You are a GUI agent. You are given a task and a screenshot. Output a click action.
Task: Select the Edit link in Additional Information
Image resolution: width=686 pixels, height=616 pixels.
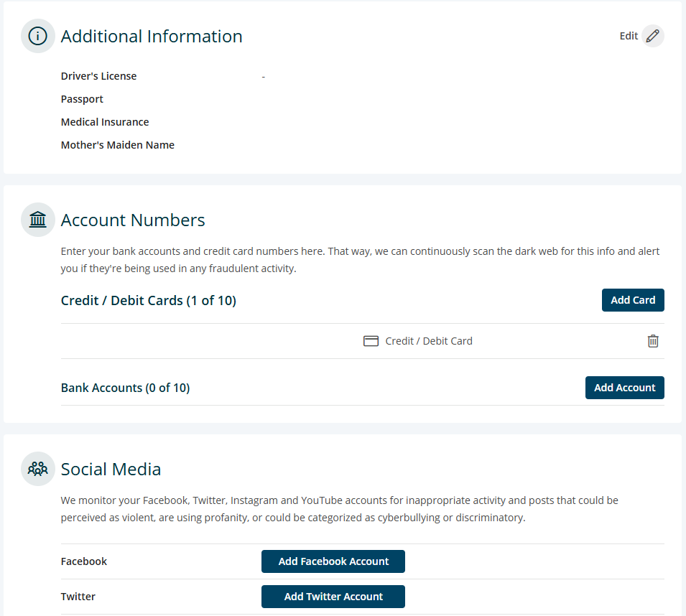click(629, 35)
